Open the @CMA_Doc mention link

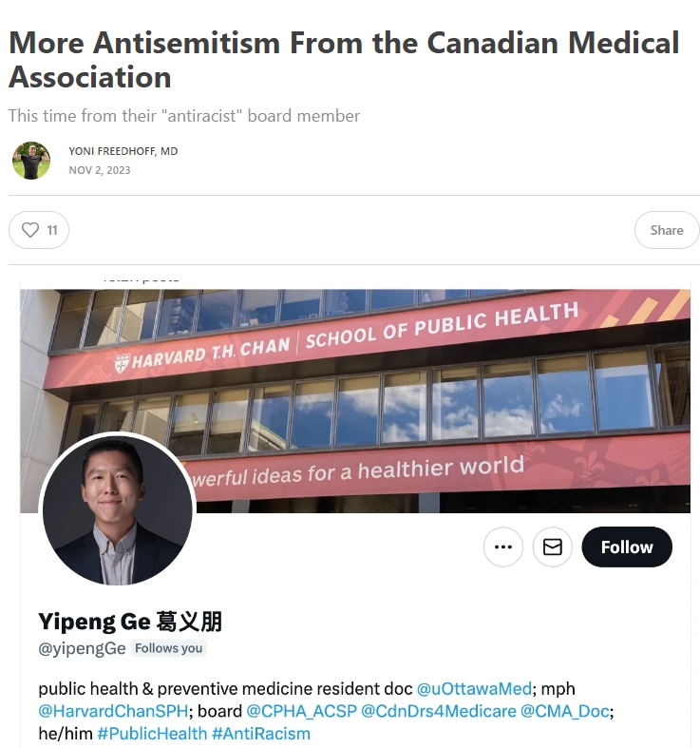pos(564,711)
